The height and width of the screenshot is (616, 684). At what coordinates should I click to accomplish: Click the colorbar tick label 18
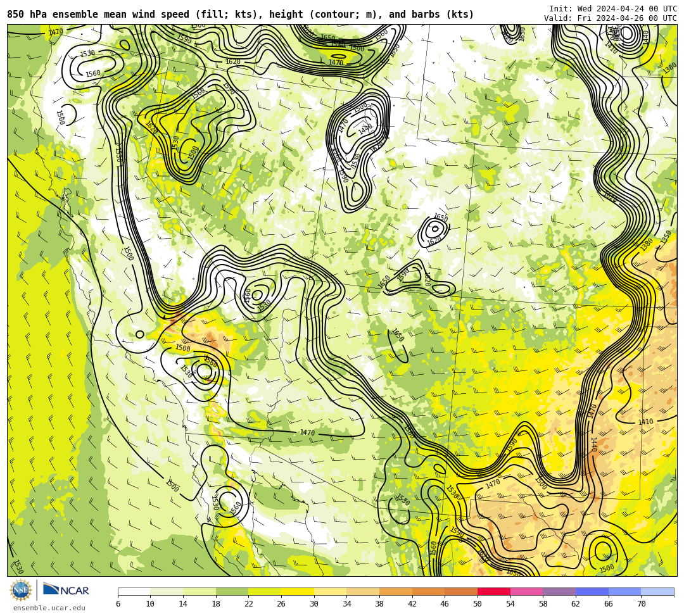pyautogui.click(x=216, y=604)
